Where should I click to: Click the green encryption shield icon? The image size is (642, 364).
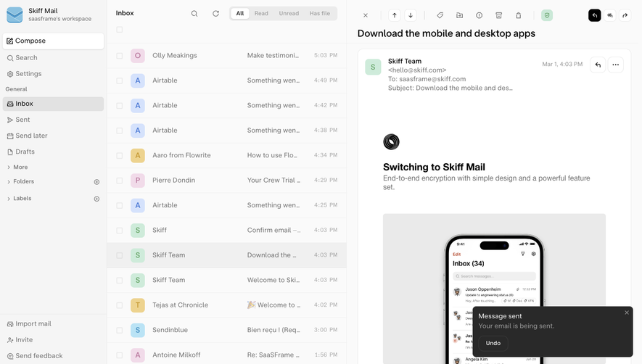(x=546, y=15)
